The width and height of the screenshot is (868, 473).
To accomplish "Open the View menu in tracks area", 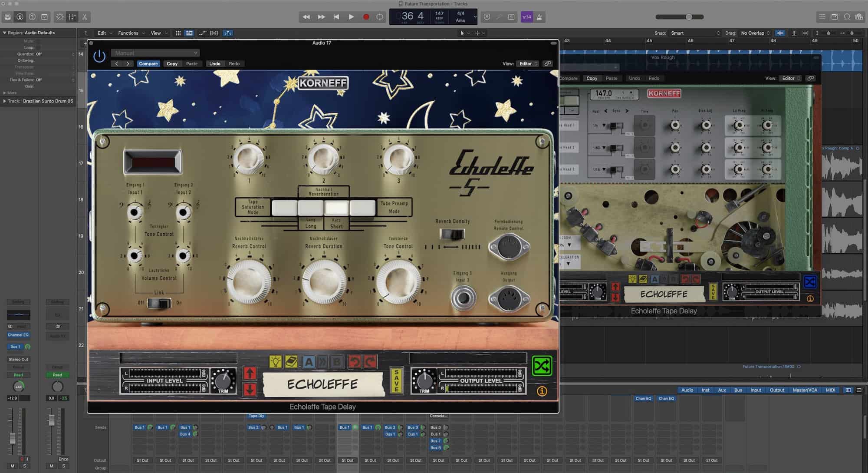I will click(x=158, y=33).
